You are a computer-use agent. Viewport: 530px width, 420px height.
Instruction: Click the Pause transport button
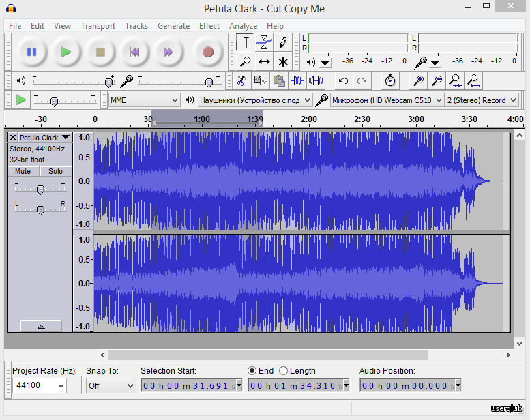(31, 52)
